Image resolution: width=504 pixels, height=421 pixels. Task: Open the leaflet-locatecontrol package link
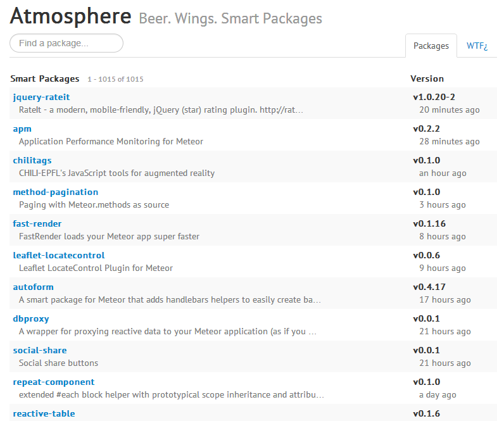point(59,256)
